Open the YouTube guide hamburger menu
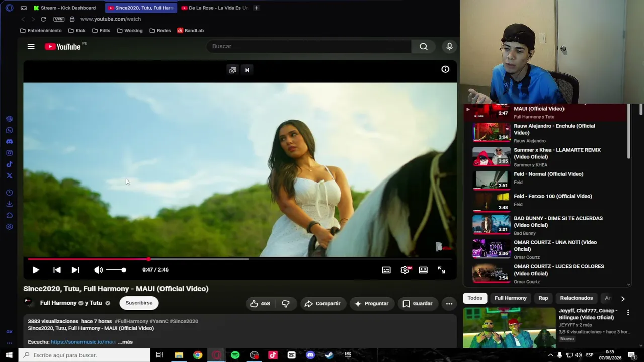 pyautogui.click(x=31, y=47)
